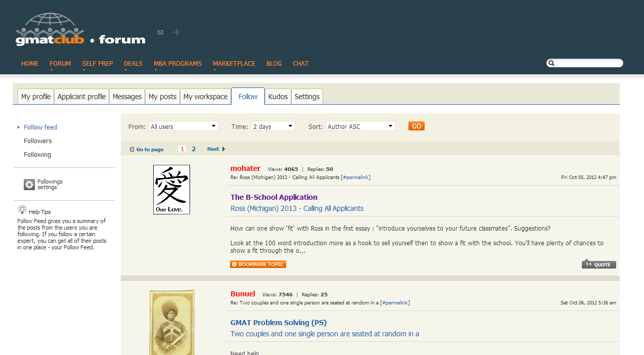Click mohater's One Love avatar image
Image resolution: width=644 pixels, height=355 pixels.
(x=171, y=190)
